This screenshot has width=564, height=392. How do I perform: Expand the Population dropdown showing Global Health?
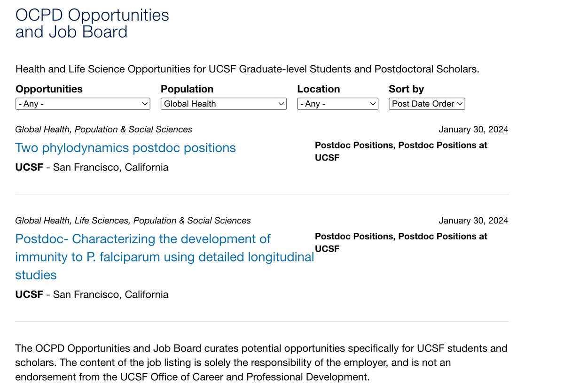[223, 104]
